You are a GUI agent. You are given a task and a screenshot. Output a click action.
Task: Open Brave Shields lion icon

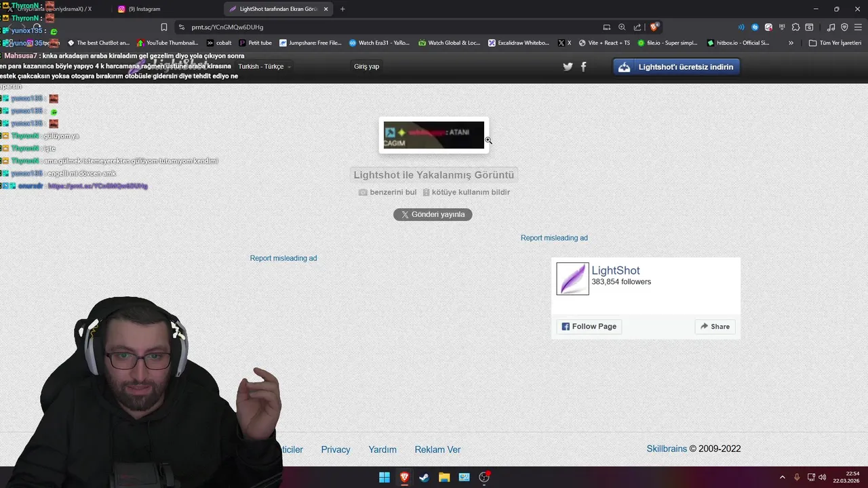(654, 27)
